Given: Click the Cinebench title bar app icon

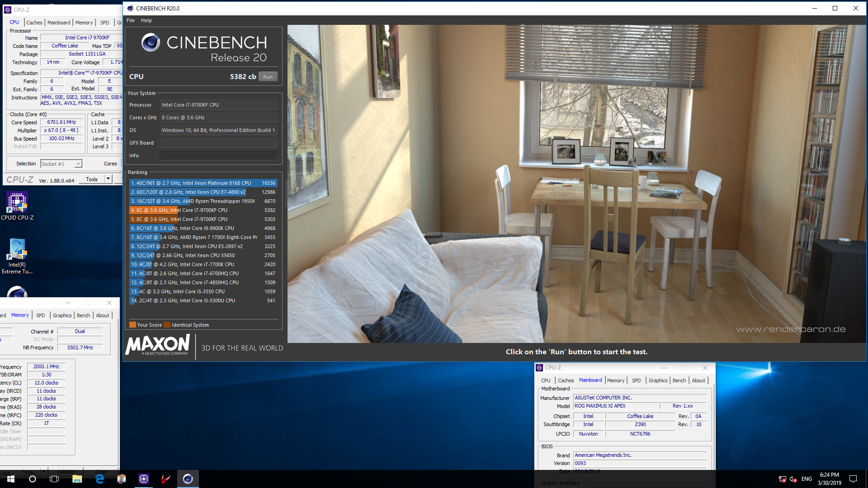Looking at the screenshot, I should point(130,8).
